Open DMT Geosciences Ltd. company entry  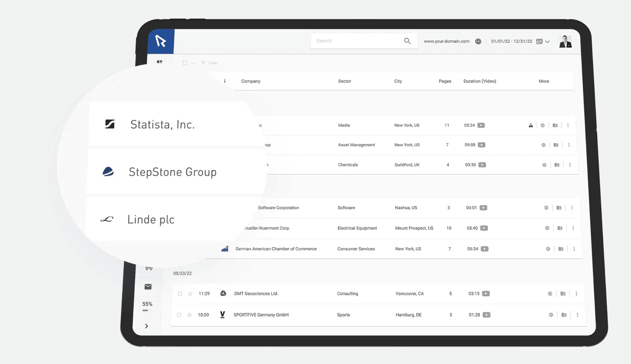point(256,294)
